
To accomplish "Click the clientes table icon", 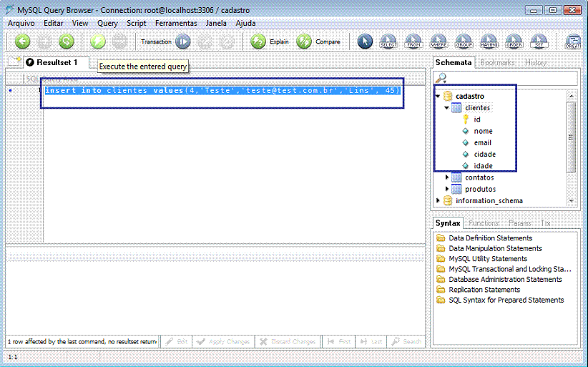I will click(456, 108).
